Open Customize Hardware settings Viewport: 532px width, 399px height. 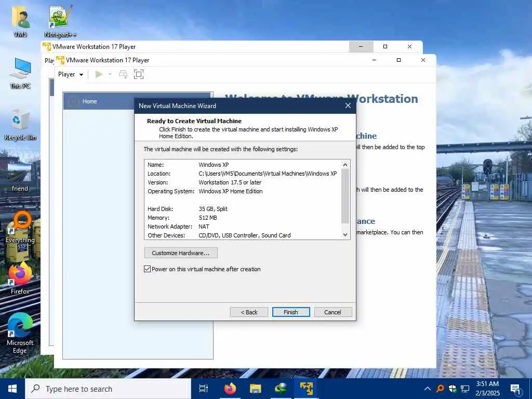pos(181,253)
